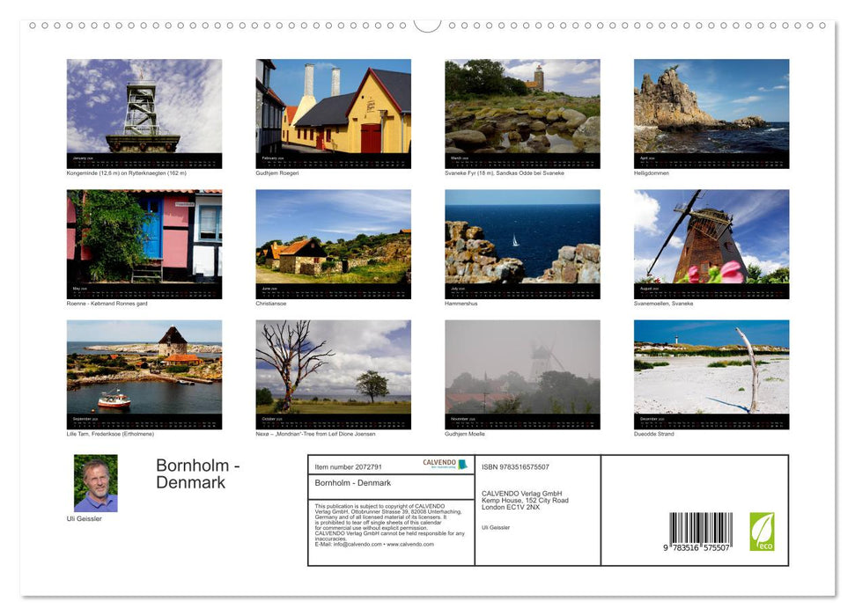Toggle selection of the Christiansoe photo

coord(333,239)
